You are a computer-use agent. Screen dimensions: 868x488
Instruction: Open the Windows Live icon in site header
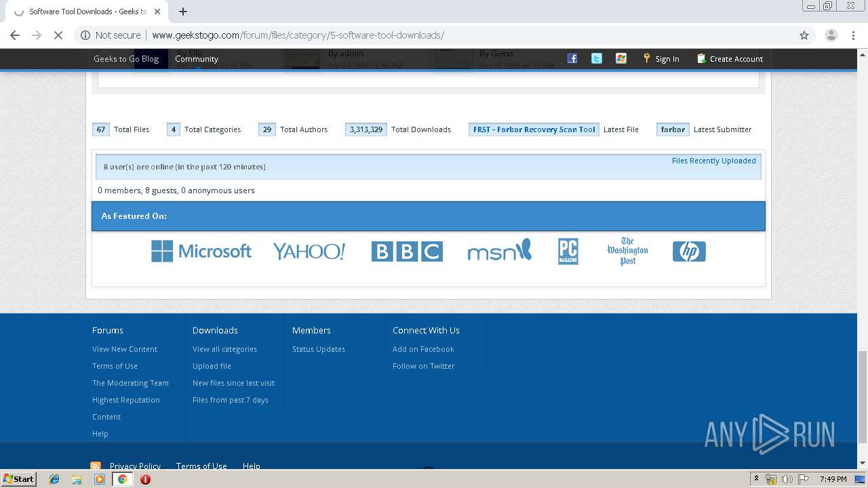coord(621,58)
